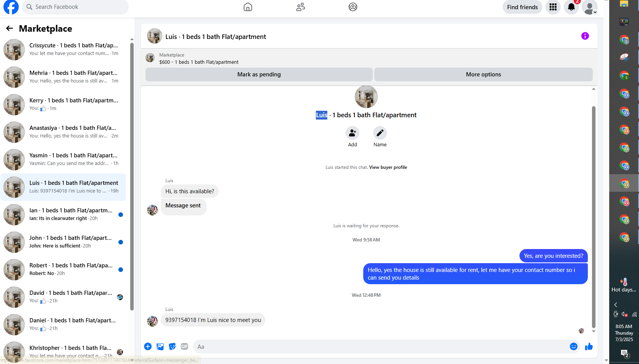Viewport: 639px width, 364px height.
Task: Click the highlighted Luis name text
Action: pos(322,115)
